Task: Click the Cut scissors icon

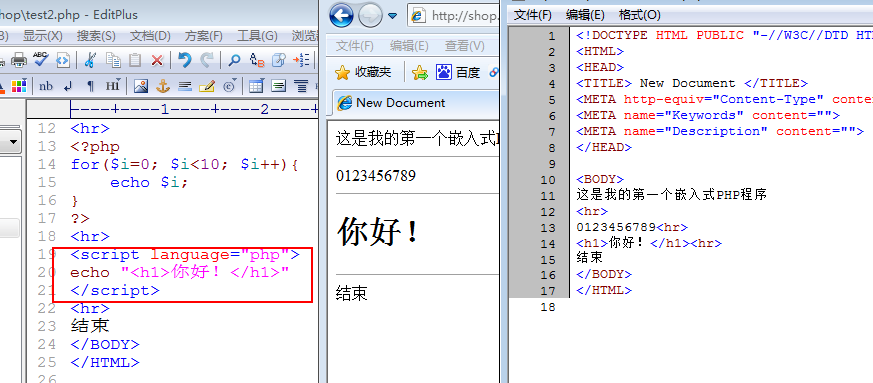Action: point(91,60)
